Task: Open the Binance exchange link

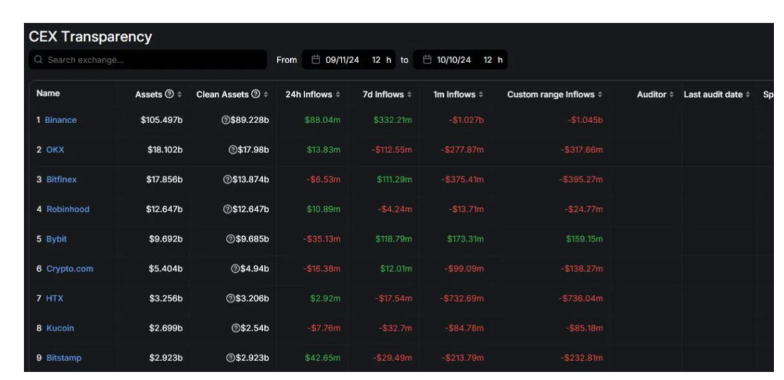Action: [60, 120]
